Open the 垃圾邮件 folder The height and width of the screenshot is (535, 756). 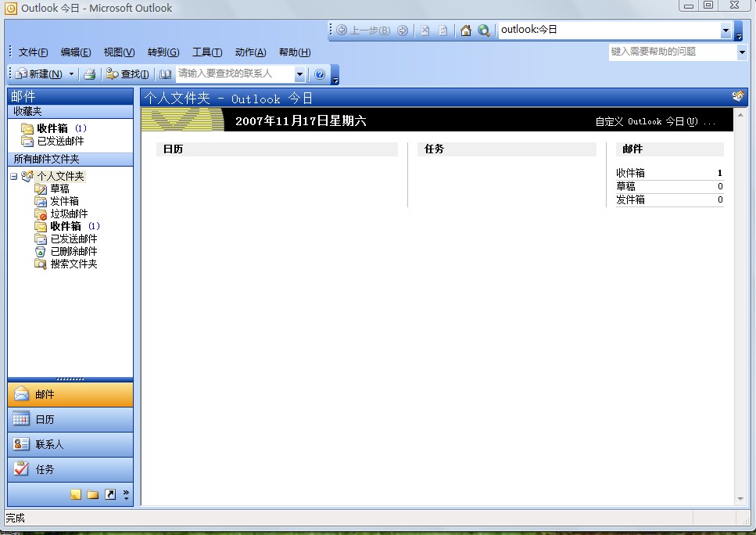click(61, 214)
